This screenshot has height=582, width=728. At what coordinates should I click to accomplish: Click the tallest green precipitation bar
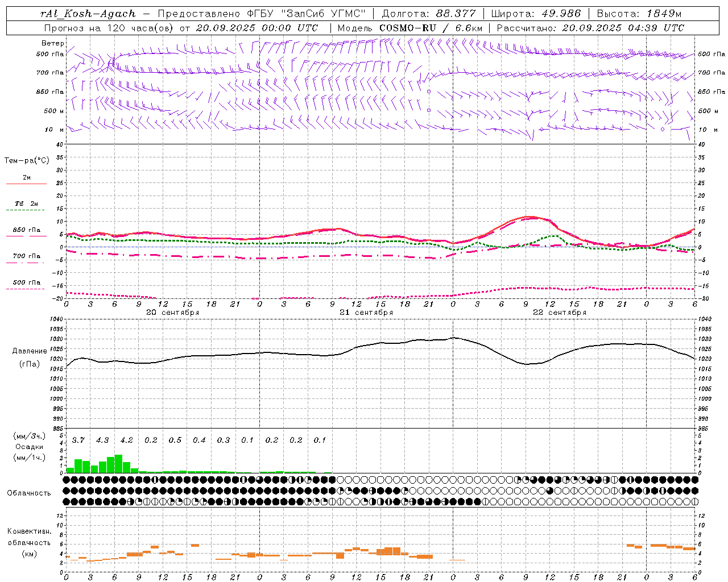tap(118, 464)
